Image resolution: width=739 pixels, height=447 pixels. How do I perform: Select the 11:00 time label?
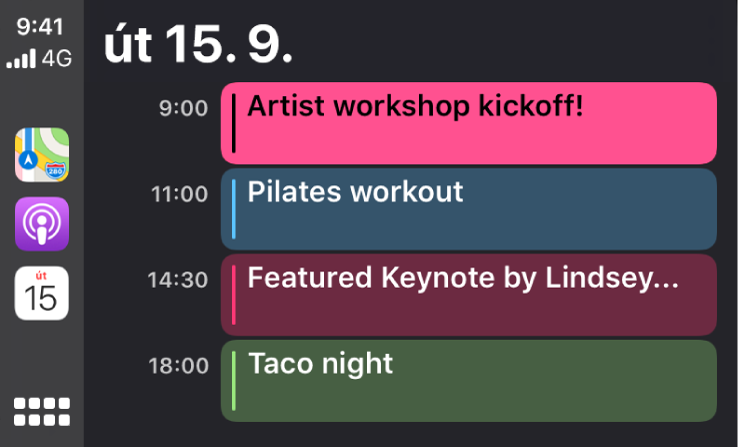180,194
